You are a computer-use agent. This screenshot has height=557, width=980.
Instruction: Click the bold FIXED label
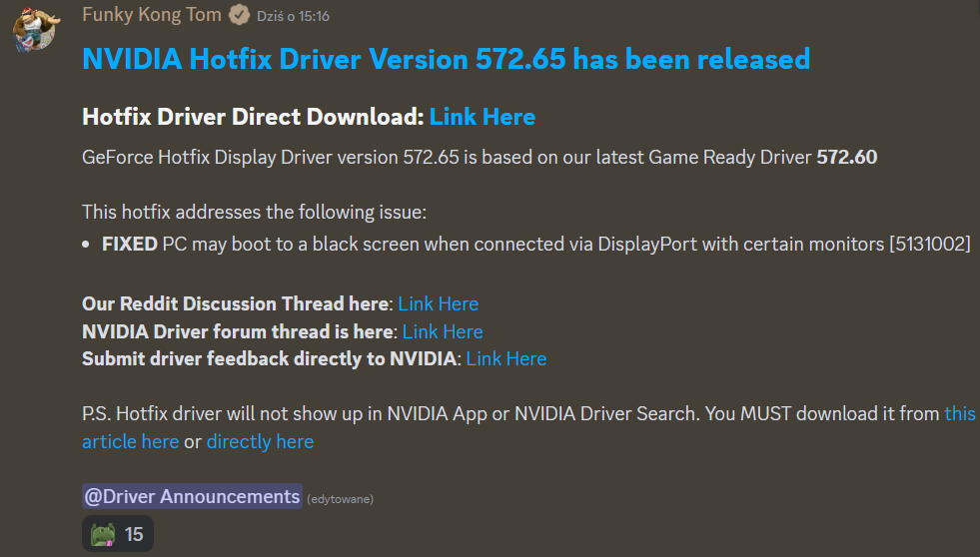[130, 244]
